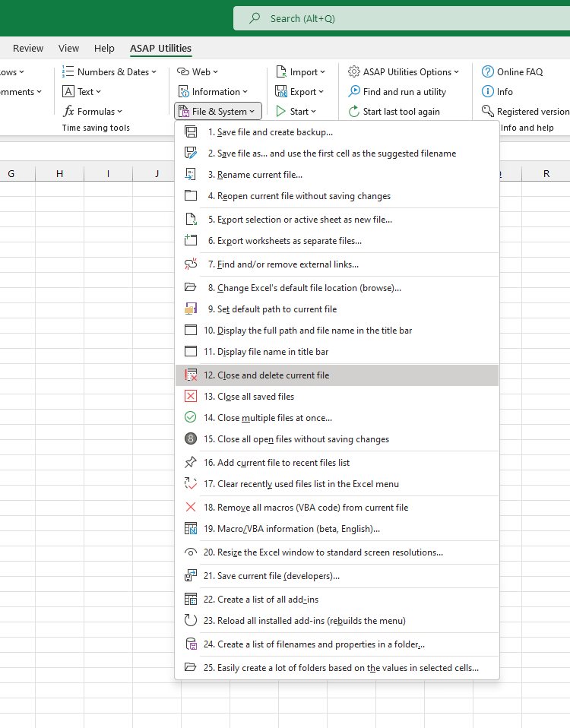Open the Numbers & Dates dropdown
This screenshot has width=570, height=728.
[x=109, y=72]
